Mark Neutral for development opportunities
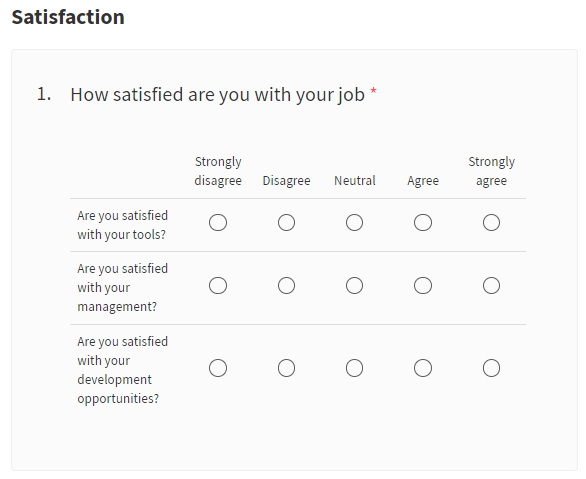The width and height of the screenshot is (586, 479). pos(354,368)
